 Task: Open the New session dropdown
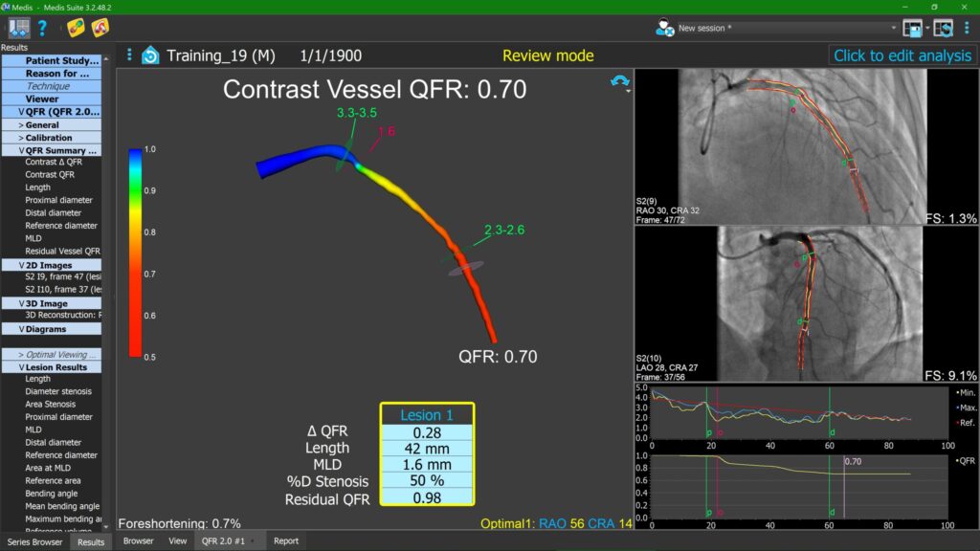(x=894, y=29)
